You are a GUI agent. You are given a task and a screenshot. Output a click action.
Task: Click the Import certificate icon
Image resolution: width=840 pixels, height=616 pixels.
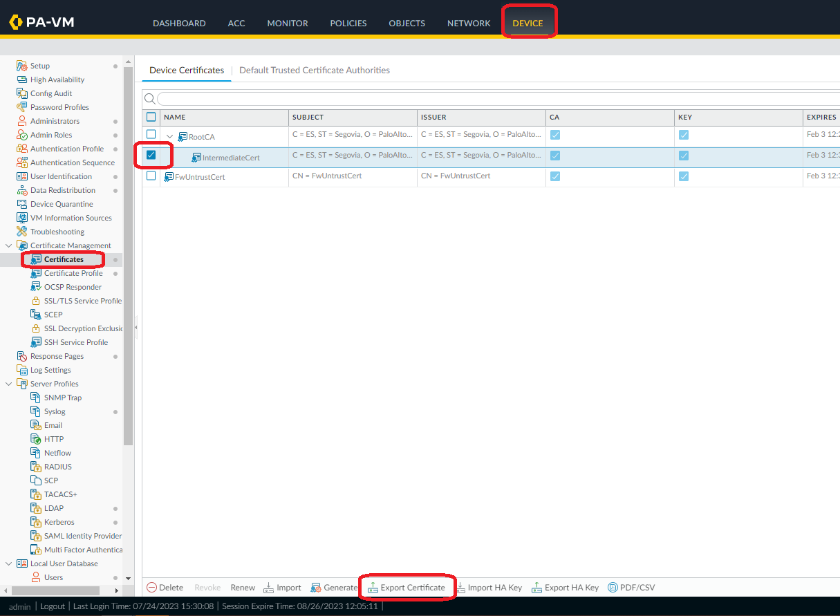(x=269, y=588)
